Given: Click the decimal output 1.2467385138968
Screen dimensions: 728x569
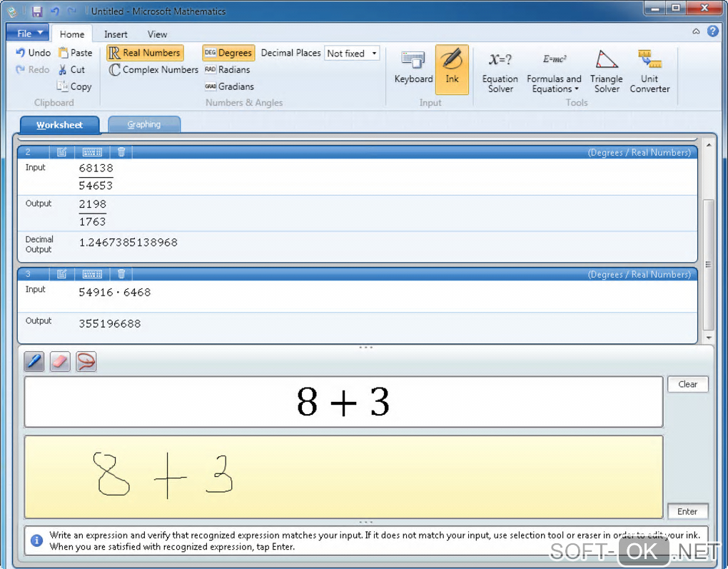Looking at the screenshot, I should (x=128, y=243).
